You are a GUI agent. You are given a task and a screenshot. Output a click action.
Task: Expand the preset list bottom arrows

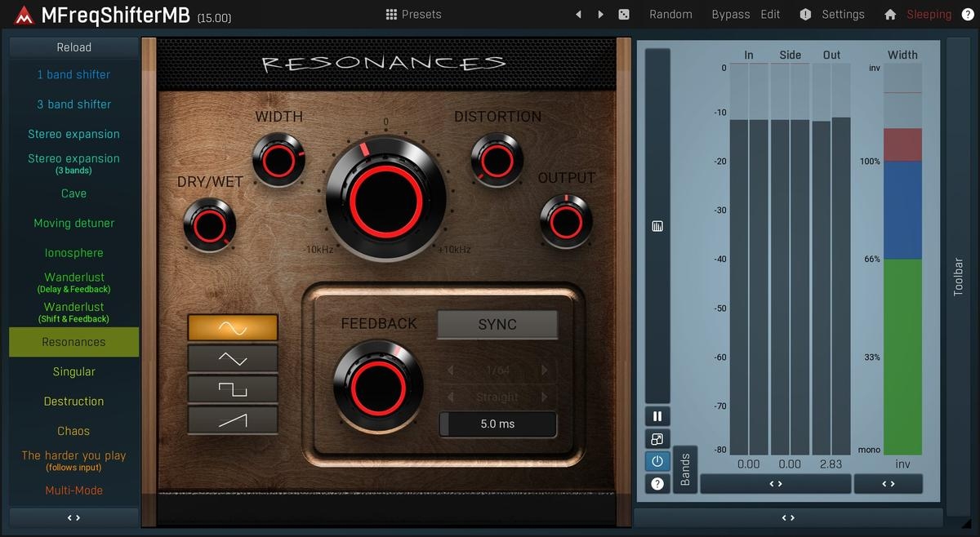click(x=73, y=517)
